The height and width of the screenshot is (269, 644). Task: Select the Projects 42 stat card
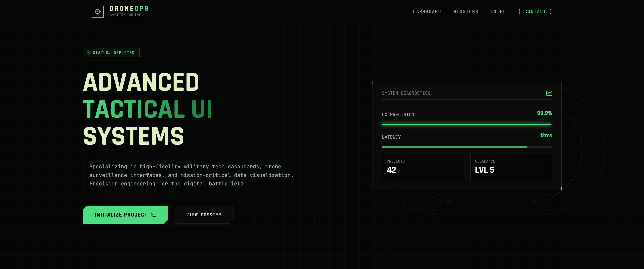pyautogui.click(x=423, y=167)
